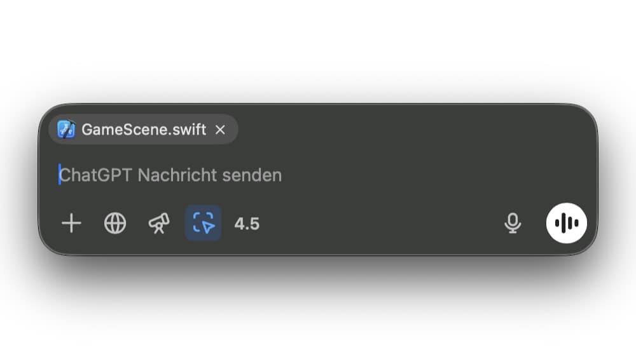This screenshot has width=636, height=364.
Task: Activate deep research telescope icon
Action: (159, 224)
